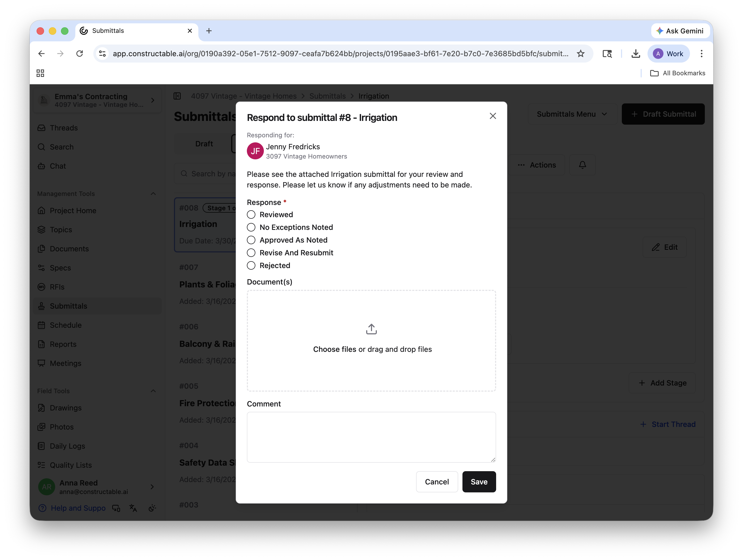
Task: Click the translate language icon
Action: pos(133,508)
